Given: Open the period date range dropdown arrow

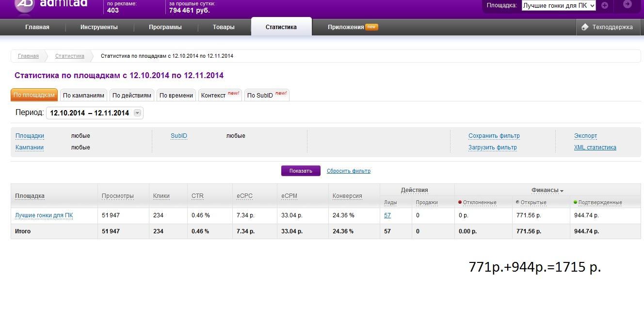Looking at the screenshot, I should tap(137, 113).
